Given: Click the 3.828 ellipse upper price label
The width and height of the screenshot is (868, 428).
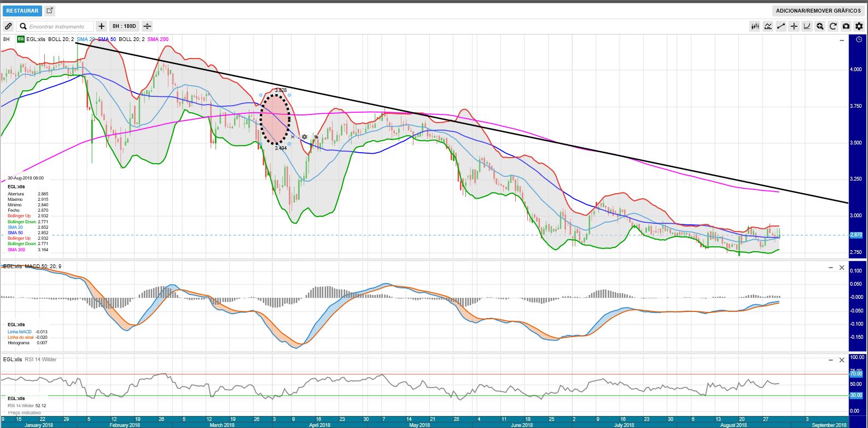Looking at the screenshot, I should tap(281, 90).
